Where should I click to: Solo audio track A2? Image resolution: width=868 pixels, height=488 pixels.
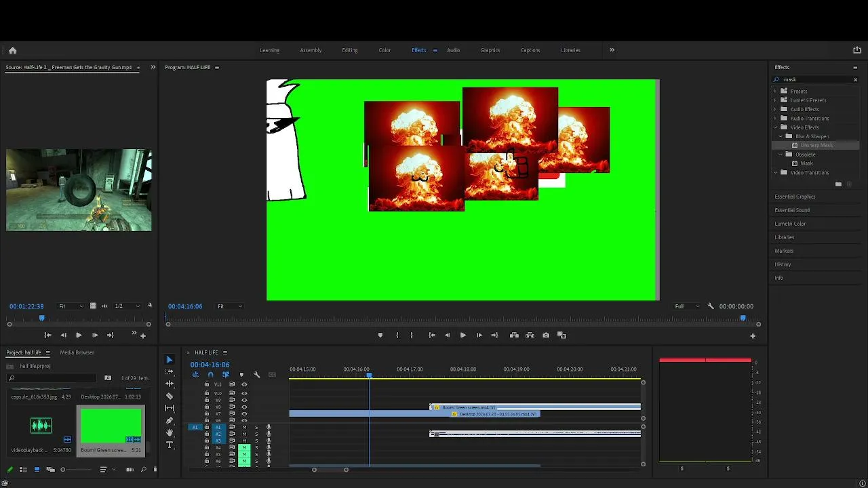(256, 434)
